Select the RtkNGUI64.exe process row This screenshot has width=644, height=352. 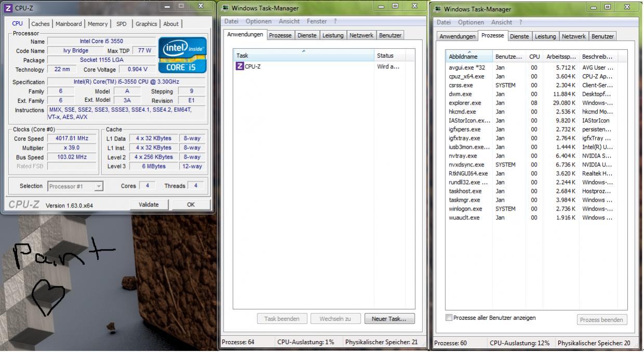click(536, 173)
